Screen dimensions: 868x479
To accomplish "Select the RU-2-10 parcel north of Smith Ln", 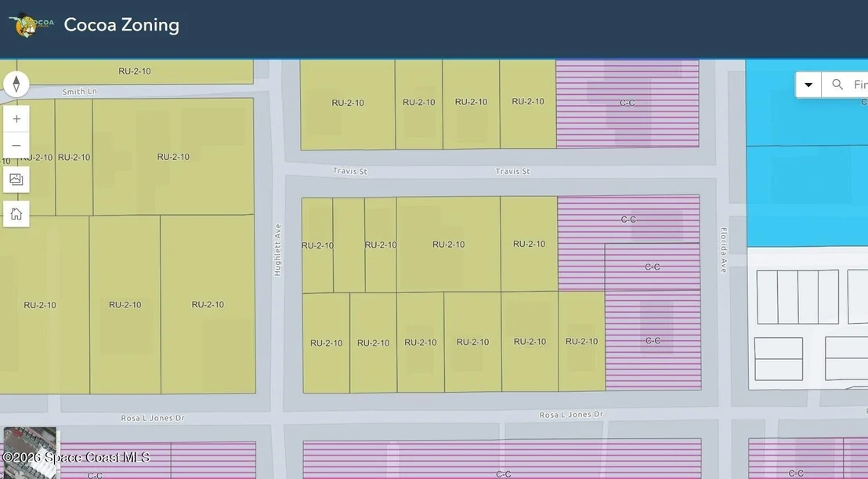I will click(x=135, y=71).
